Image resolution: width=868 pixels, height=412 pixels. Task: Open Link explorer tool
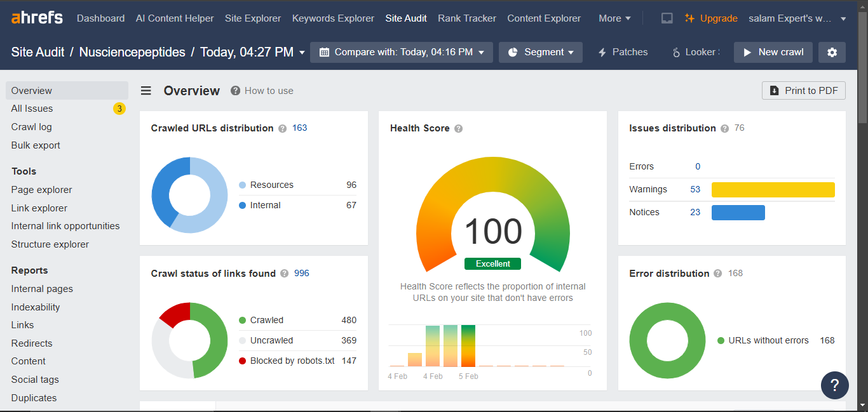click(x=39, y=208)
